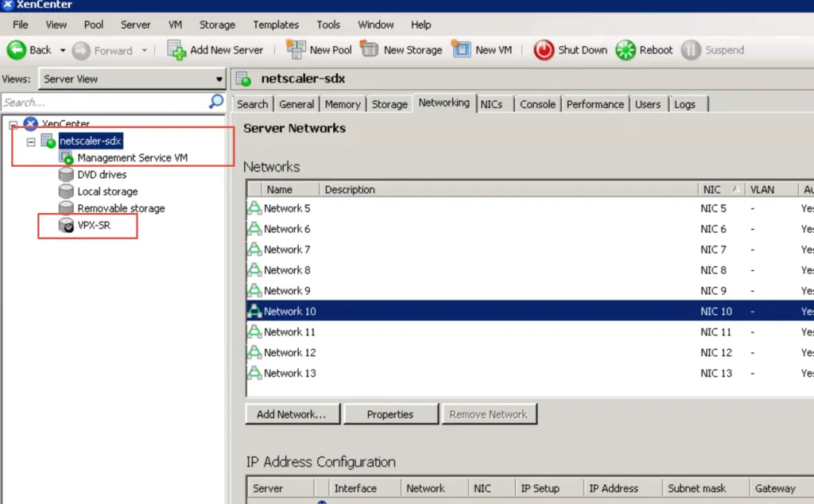Select Management Service VM in tree

click(132, 157)
